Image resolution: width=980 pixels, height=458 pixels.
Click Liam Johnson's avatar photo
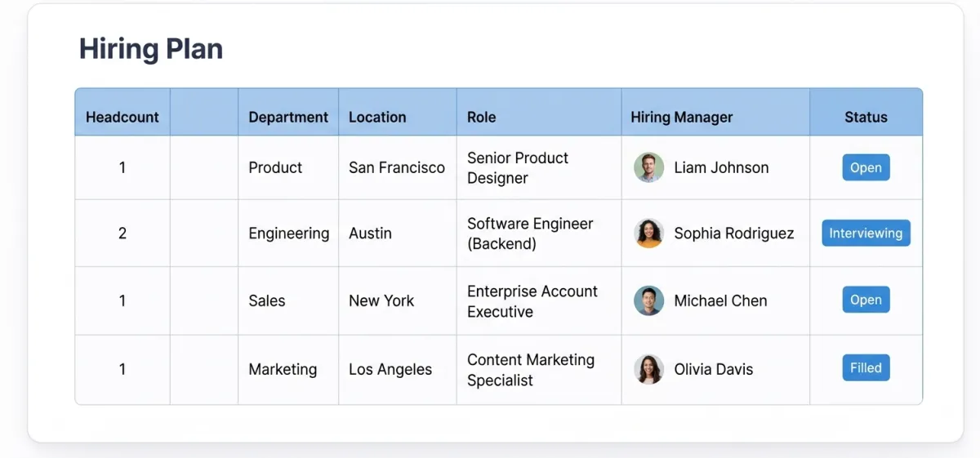[648, 167]
